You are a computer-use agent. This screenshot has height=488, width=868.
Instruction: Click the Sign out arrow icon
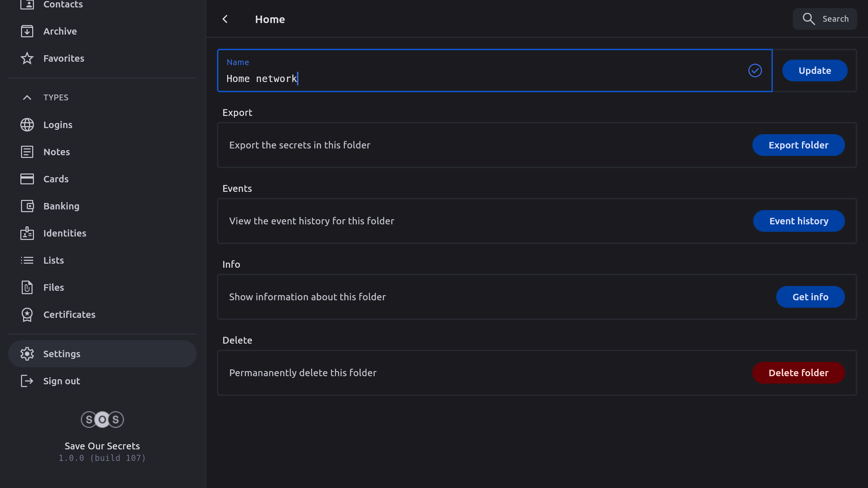[x=27, y=381]
